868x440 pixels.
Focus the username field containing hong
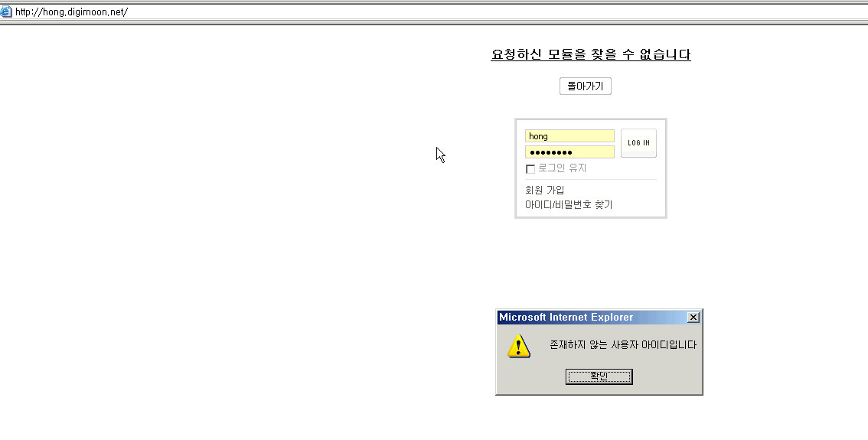coord(569,136)
